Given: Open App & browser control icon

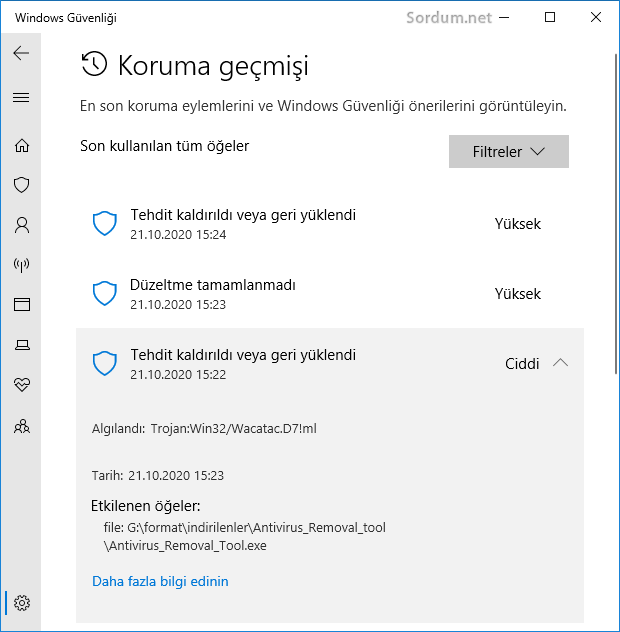Looking at the screenshot, I should coord(22,304).
